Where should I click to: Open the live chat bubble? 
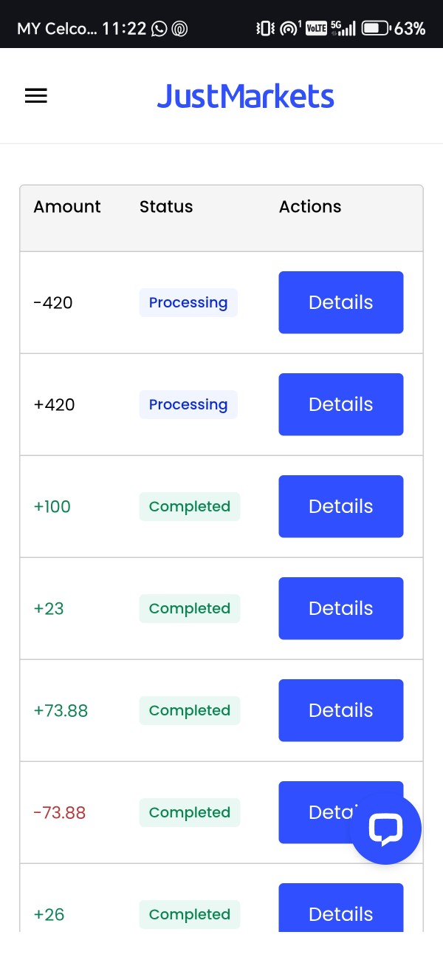point(385,828)
